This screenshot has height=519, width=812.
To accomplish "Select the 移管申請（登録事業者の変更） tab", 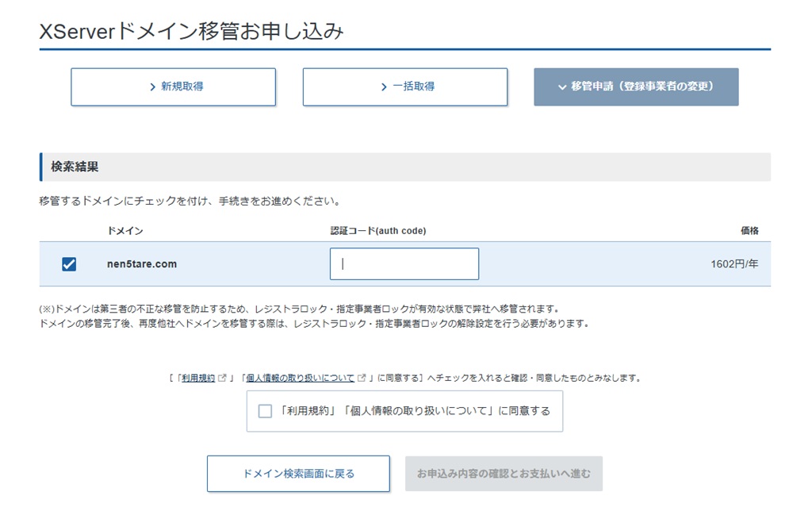I will [636, 87].
